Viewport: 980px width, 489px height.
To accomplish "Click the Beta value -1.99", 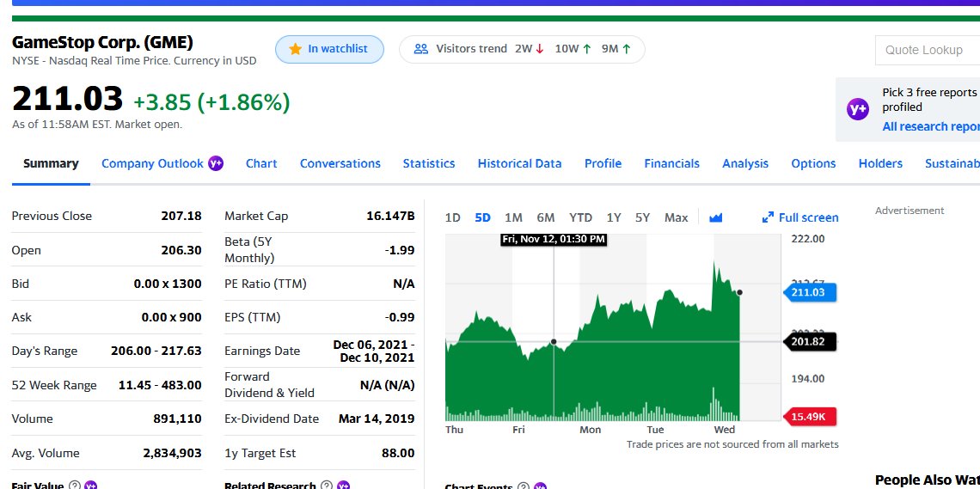I will coord(400,250).
